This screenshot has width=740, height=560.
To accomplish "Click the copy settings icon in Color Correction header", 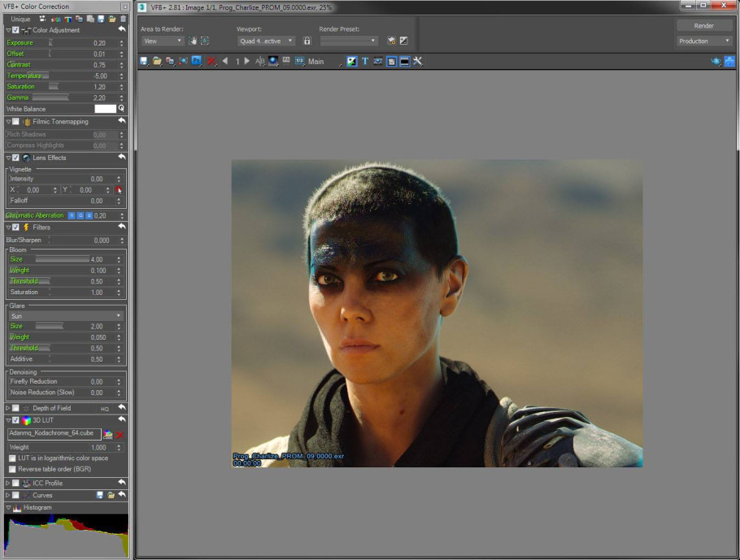I will click(x=78, y=19).
